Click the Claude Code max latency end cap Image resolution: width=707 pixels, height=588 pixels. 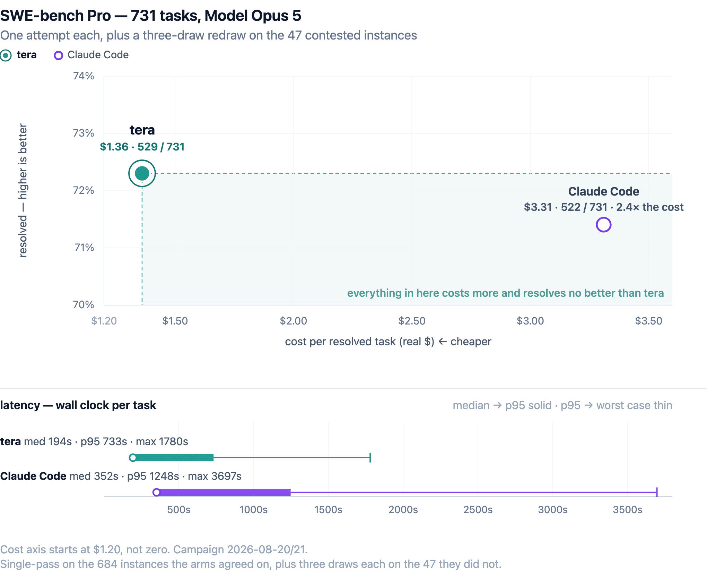pyautogui.click(x=657, y=492)
